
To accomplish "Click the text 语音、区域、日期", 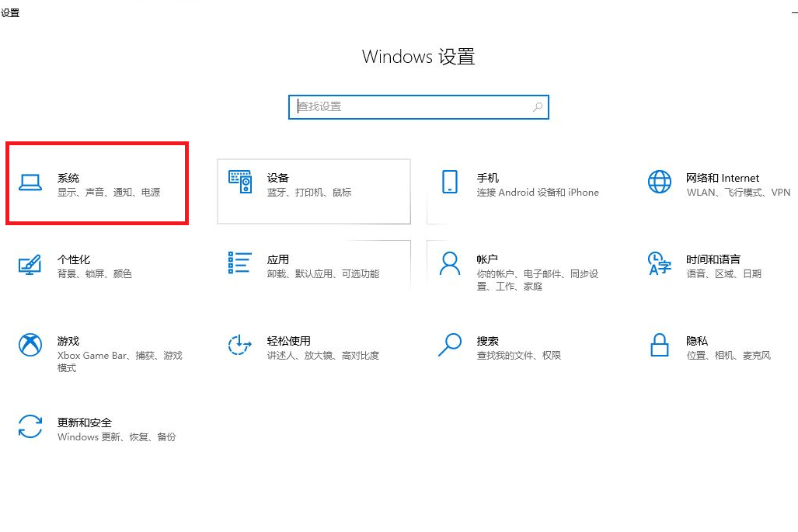I will (723, 273).
